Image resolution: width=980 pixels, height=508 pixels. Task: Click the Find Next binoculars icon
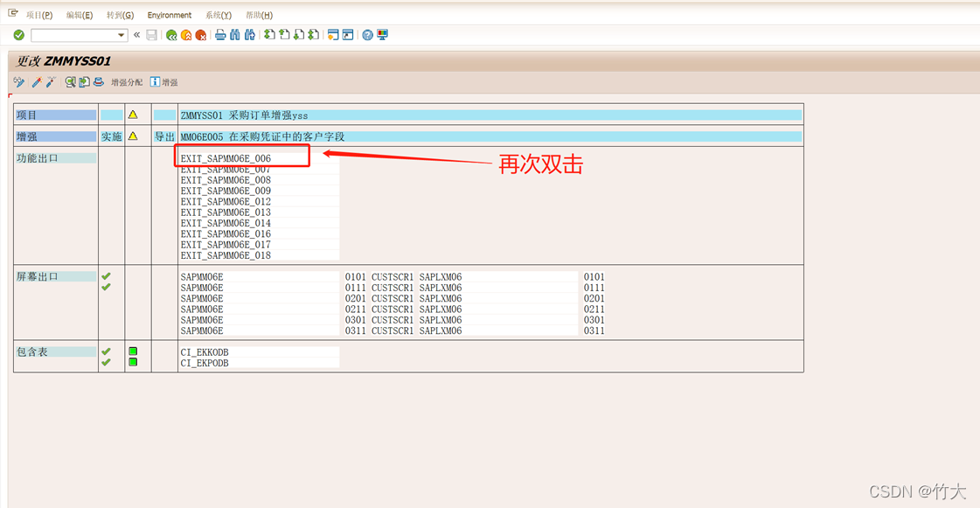click(x=250, y=35)
